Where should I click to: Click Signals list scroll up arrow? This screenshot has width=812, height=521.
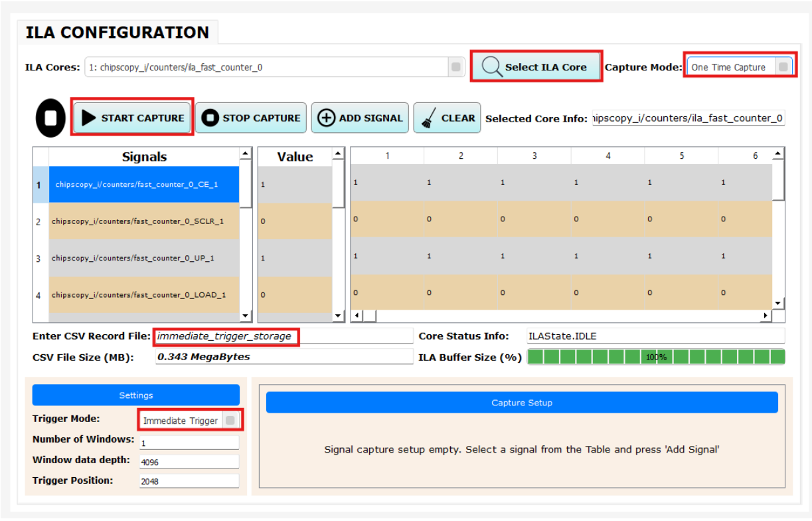click(246, 154)
